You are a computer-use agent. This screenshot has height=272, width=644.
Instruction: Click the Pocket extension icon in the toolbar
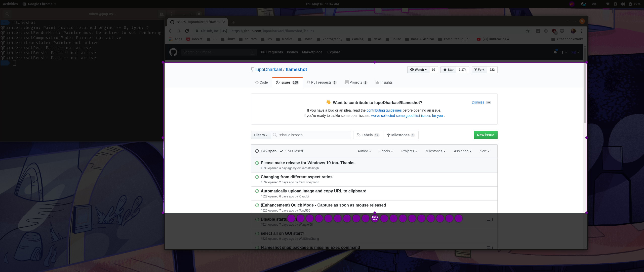pos(562,31)
